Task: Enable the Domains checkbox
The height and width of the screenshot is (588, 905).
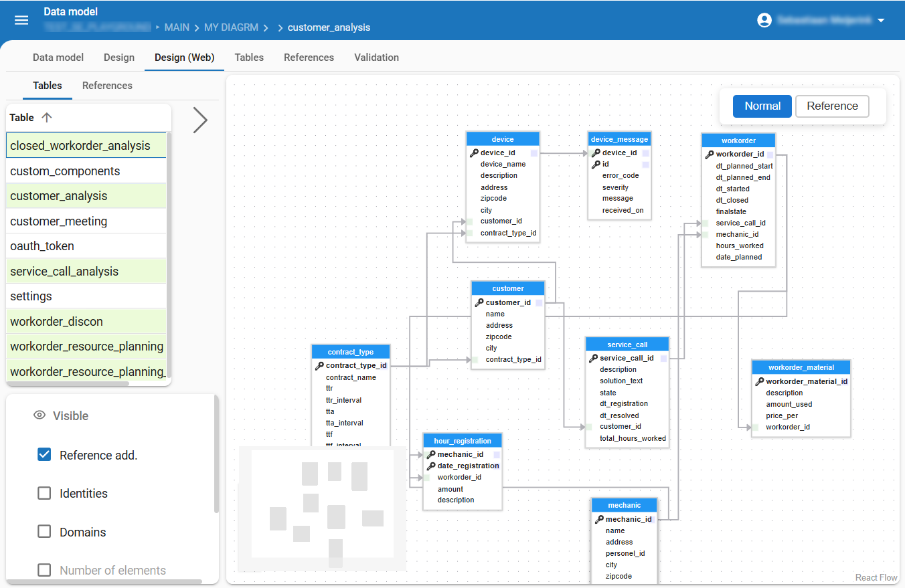Action: (44, 532)
